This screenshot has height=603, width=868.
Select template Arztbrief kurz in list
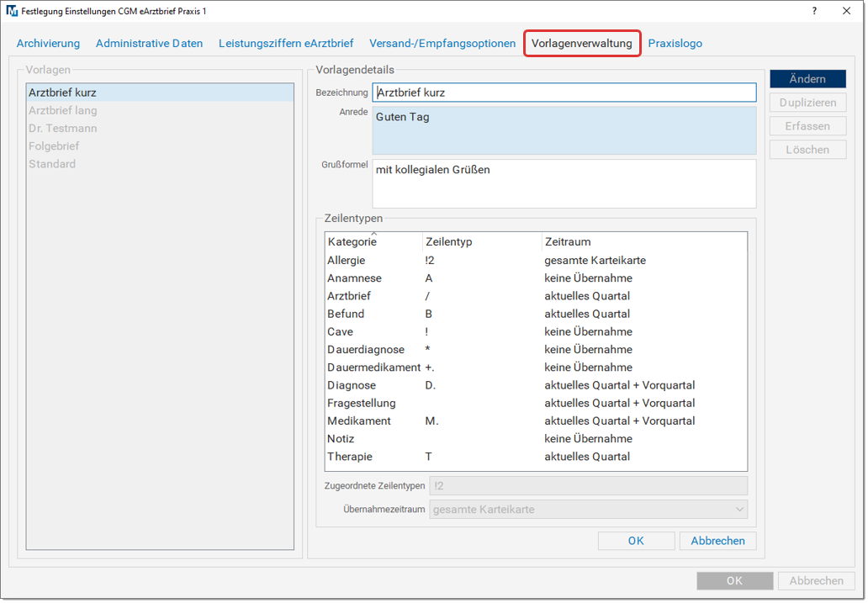pyautogui.click(x=160, y=93)
